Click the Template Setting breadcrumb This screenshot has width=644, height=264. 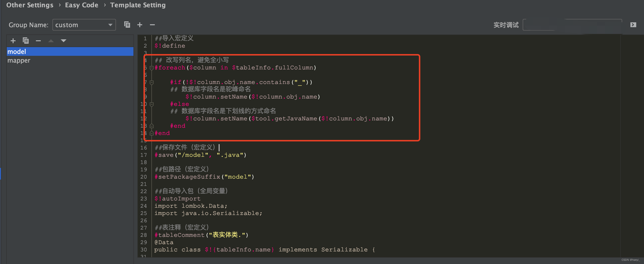point(138,5)
